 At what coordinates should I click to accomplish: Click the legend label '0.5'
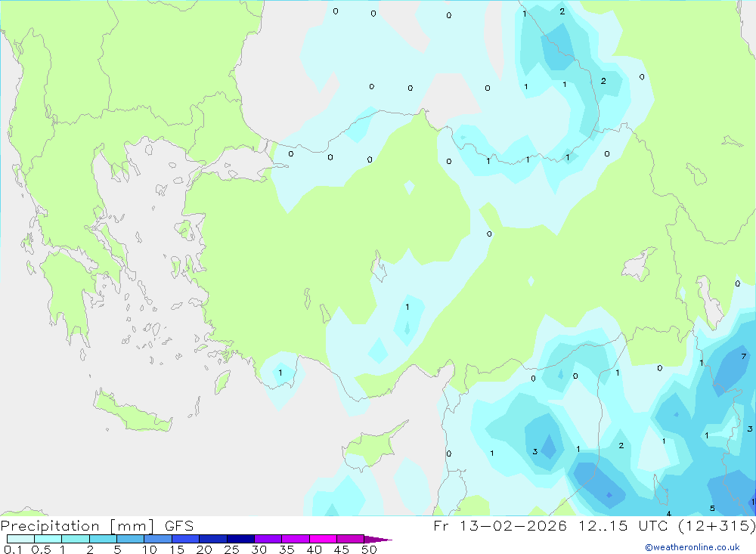[x=41, y=549]
